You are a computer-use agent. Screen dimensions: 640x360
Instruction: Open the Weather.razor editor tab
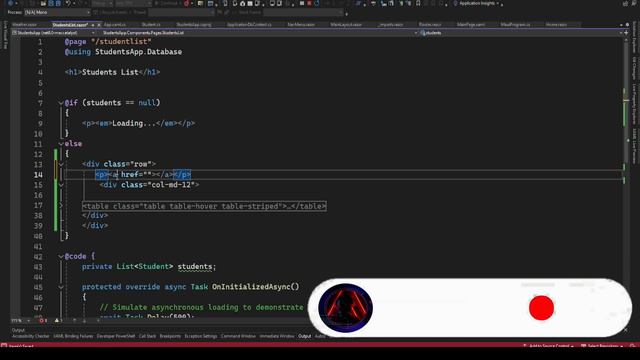click(24, 24)
